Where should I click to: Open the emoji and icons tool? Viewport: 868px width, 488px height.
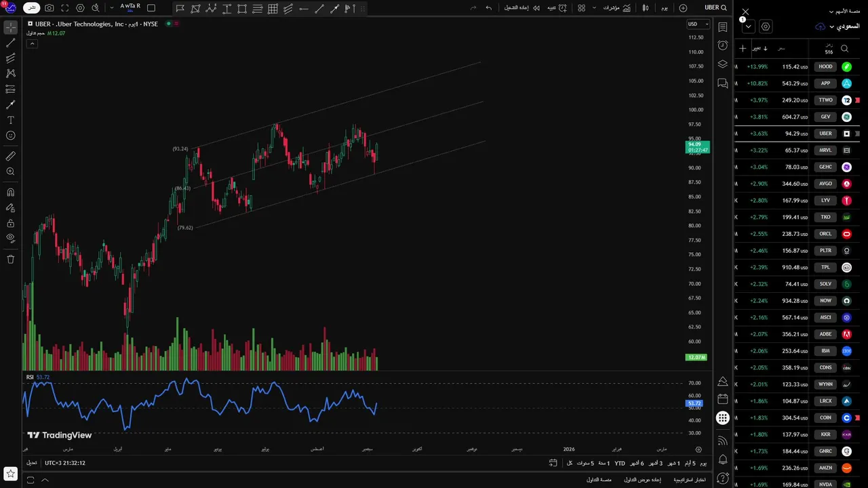coord(11,136)
